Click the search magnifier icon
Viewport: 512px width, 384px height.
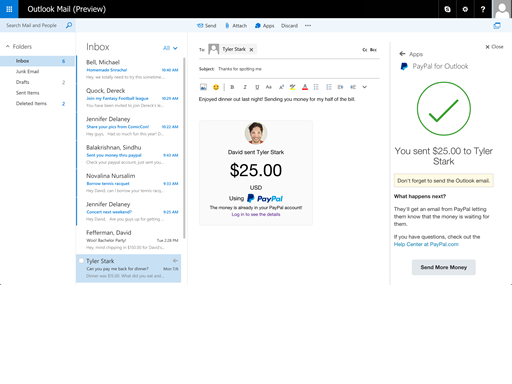pyautogui.click(x=69, y=25)
